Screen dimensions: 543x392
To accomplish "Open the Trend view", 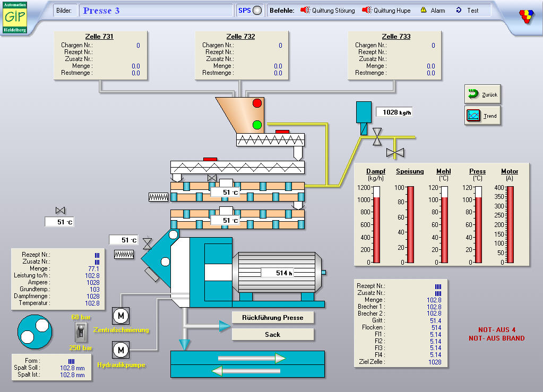I will coord(482,115).
